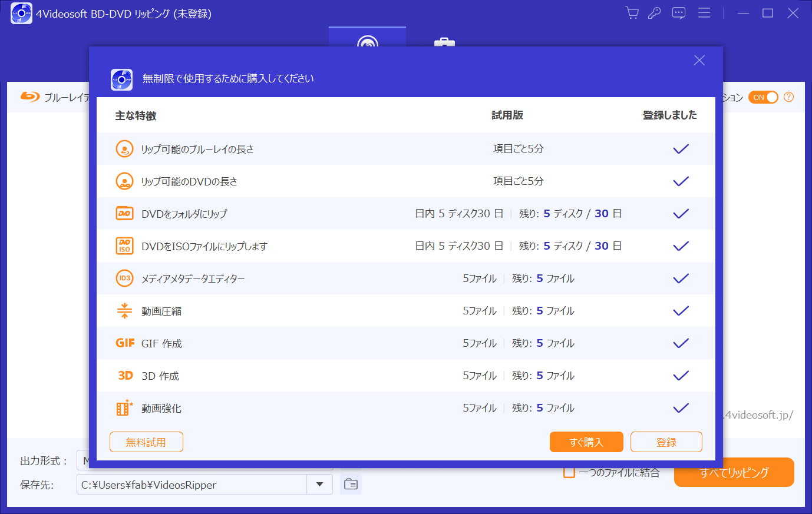Check 一つのファイルに結合 checkbox
Screen dimensions: 812x514
tap(569, 472)
